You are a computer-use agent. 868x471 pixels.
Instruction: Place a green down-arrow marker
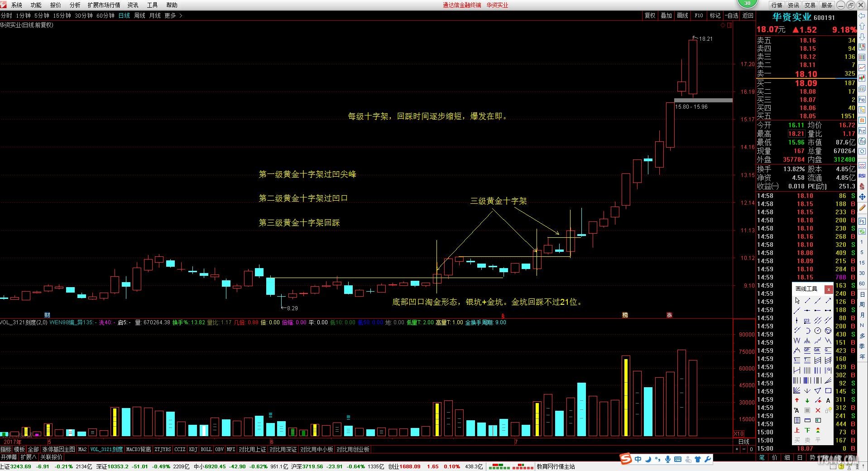tap(807, 400)
